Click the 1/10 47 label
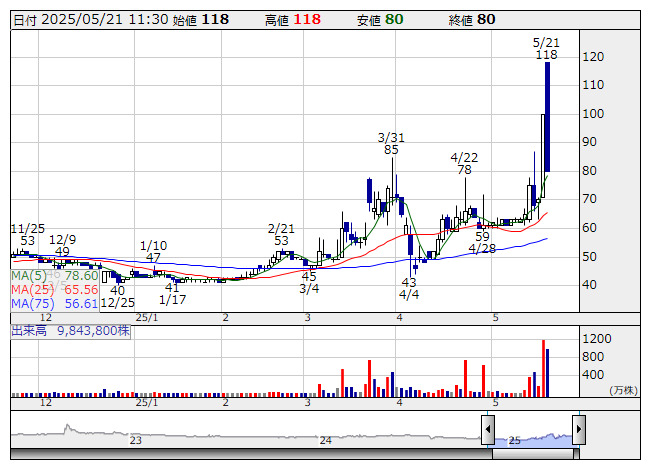The height and width of the screenshot is (470, 653). pyautogui.click(x=153, y=252)
